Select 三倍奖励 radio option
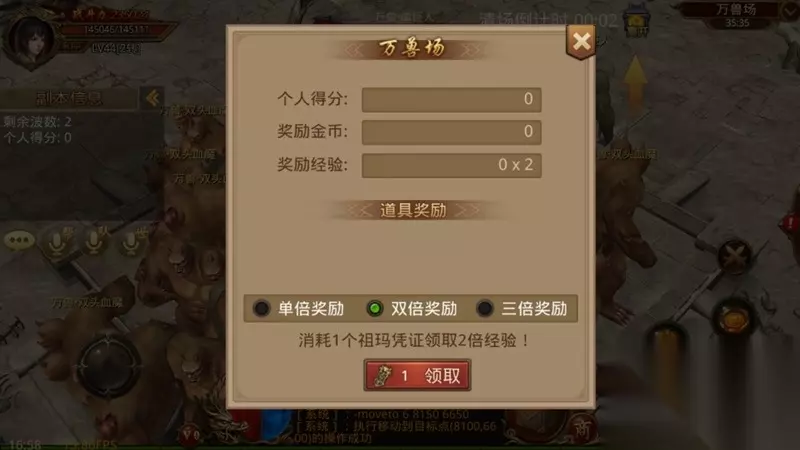Image resolution: width=800 pixels, height=450 pixels. point(521,308)
